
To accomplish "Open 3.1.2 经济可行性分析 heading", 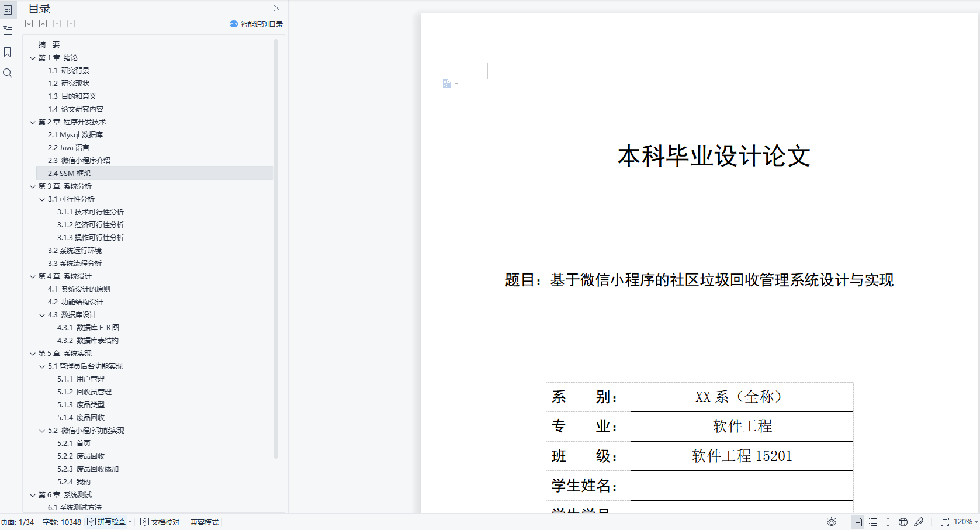I will 91,225.
